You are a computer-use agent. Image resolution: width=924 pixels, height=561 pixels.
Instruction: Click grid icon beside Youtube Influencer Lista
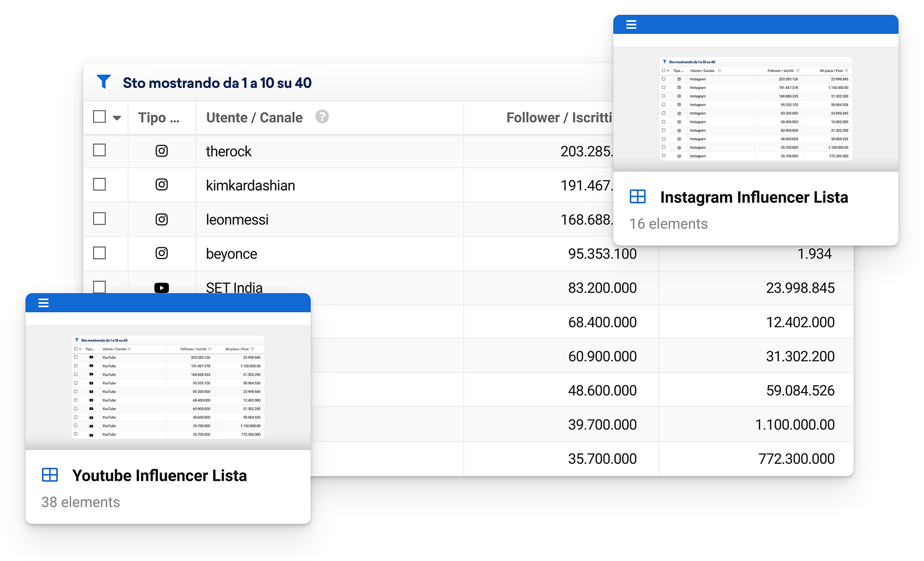point(50,475)
